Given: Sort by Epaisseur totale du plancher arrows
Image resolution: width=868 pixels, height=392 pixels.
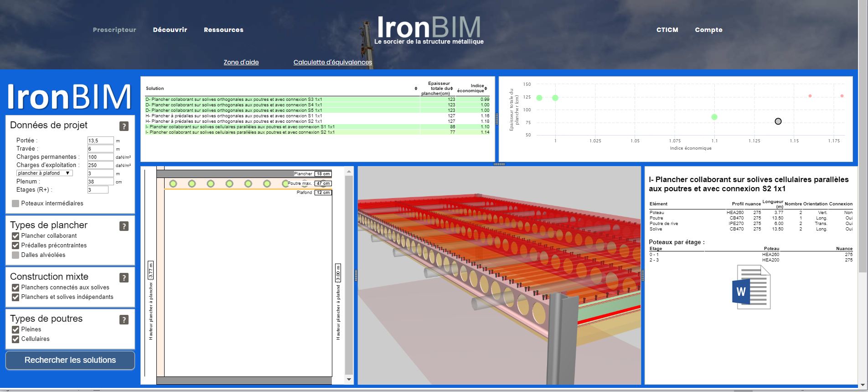Looking at the screenshot, I should (x=452, y=89).
